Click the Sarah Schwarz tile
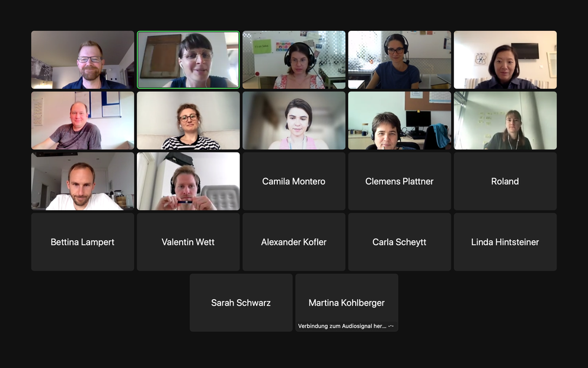The height and width of the screenshot is (368, 588). click(x=241, y=303)
